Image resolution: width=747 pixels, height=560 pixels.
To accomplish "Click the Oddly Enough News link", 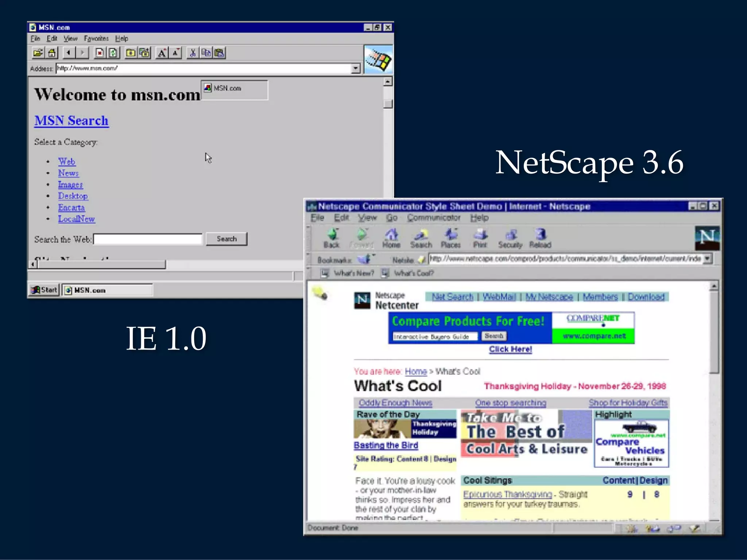I will (x=395, y=403).
